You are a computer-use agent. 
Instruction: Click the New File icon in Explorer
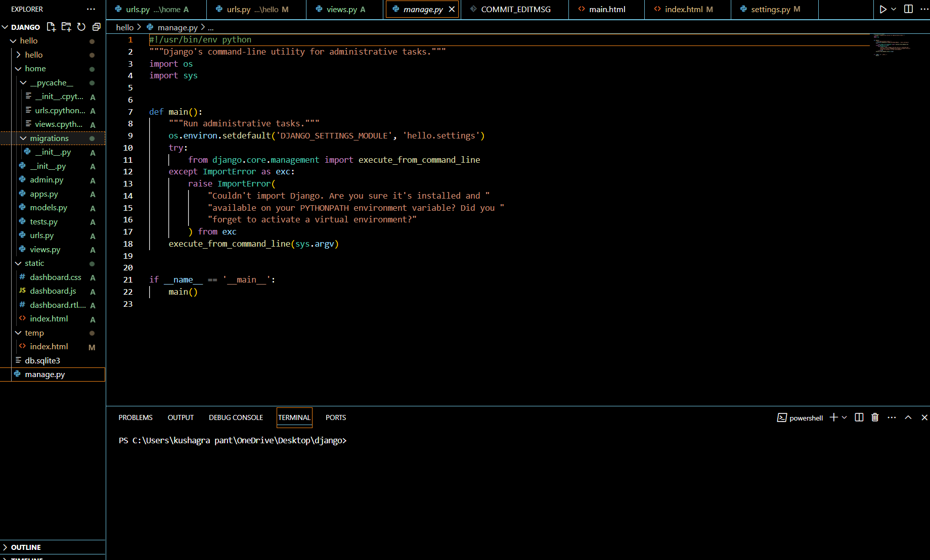pyautogui.click(x=51, y=27)
